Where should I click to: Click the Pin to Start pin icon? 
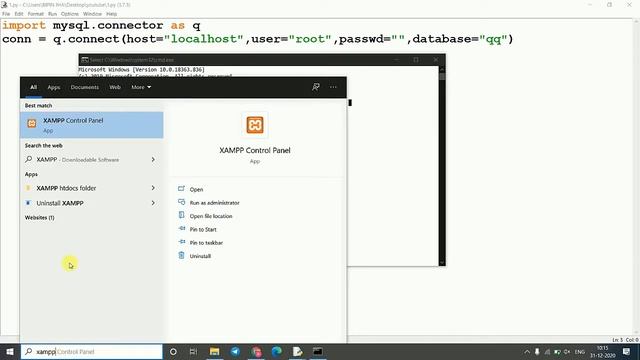[x=181, y=229]
